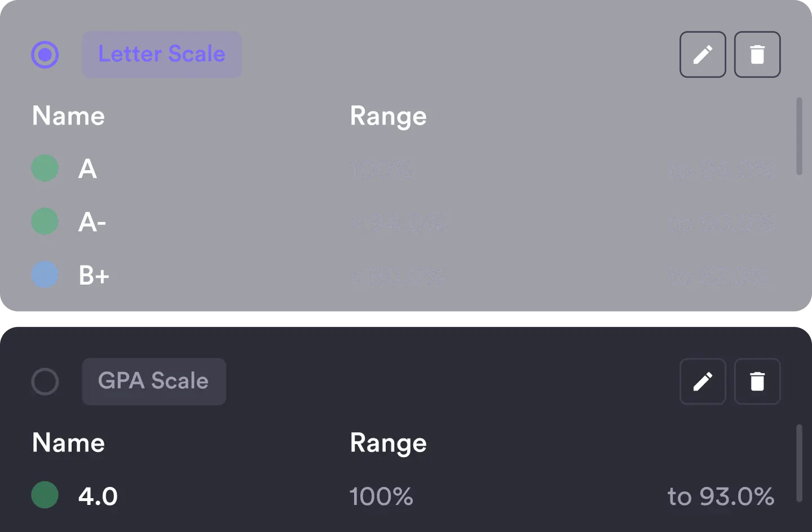Click the delete trash icon for GPA Scale
Viewport: 812px width, 532px height.
point(757,382)
